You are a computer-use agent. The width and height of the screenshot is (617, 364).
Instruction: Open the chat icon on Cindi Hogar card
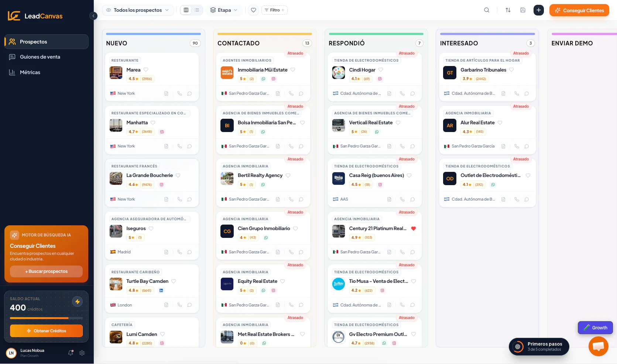click(x=412, y=93)
